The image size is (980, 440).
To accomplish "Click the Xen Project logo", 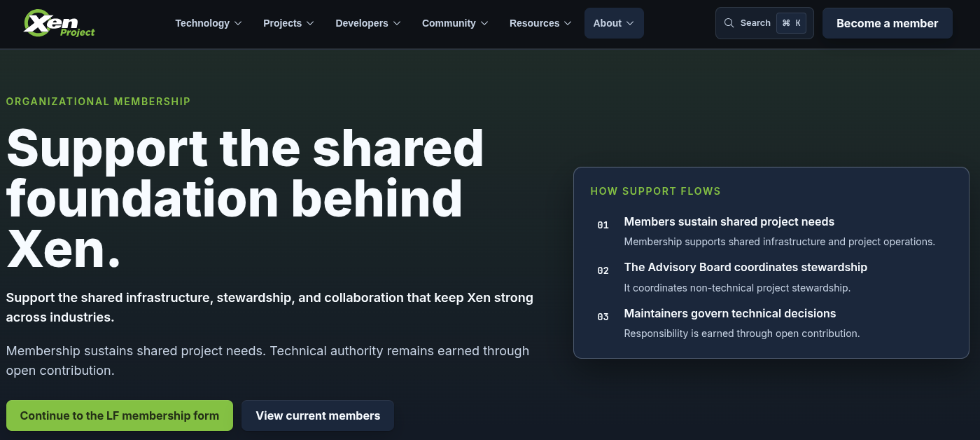I will [x=59, y=23].
